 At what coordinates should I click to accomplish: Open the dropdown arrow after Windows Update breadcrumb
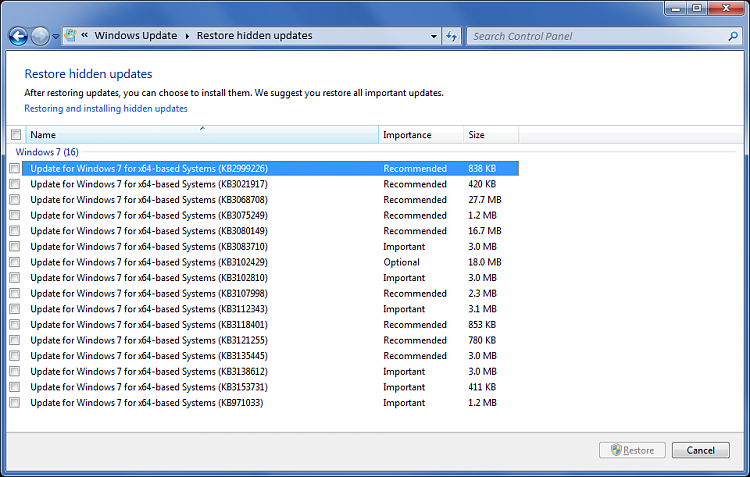[x=187, y=36]
